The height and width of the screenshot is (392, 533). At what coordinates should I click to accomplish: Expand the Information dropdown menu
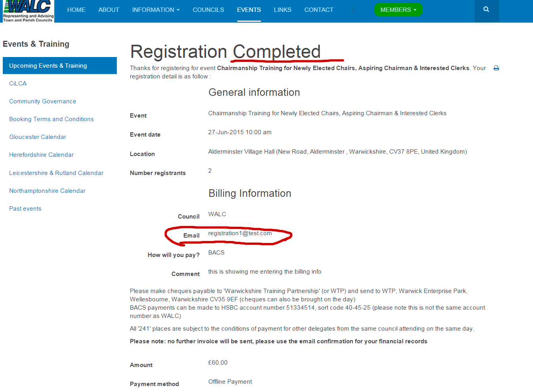156,10
